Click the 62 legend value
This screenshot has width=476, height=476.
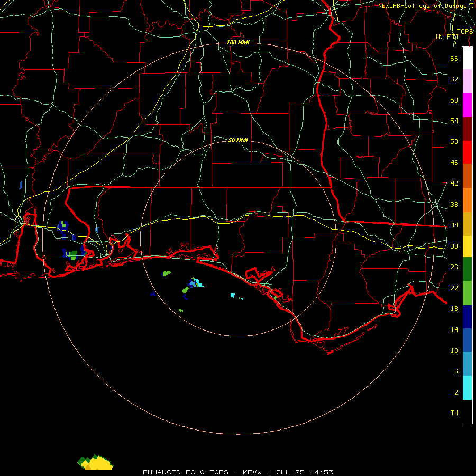click(454, 79)
